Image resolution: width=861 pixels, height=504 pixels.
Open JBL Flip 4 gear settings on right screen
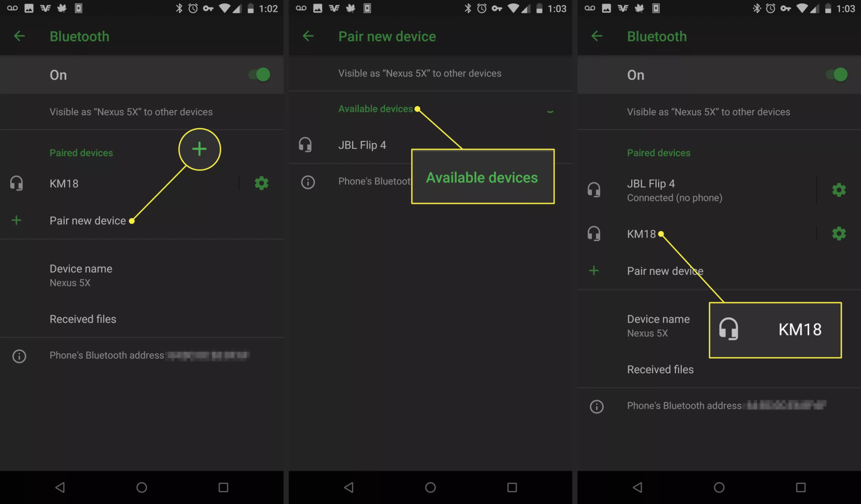[839, 190]
